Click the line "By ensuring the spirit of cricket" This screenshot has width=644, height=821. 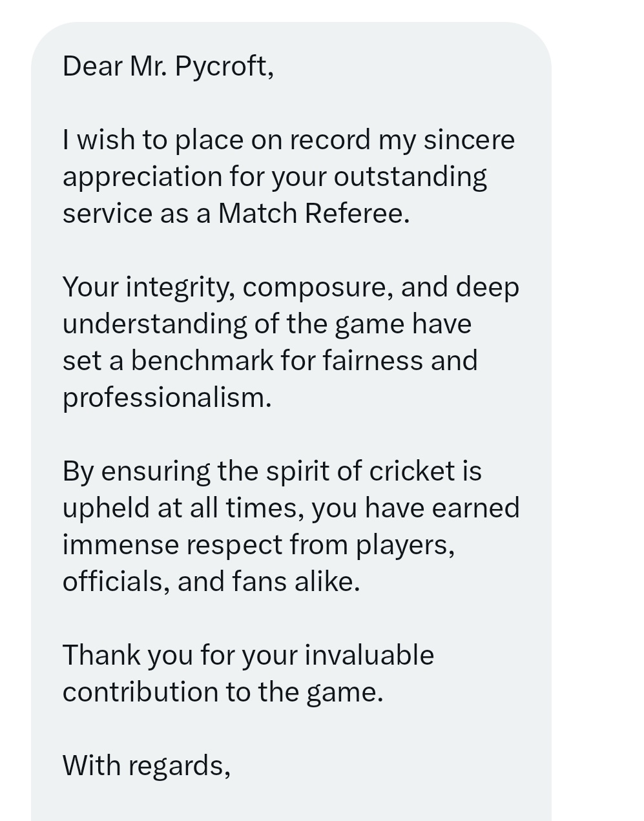(272, 472)
